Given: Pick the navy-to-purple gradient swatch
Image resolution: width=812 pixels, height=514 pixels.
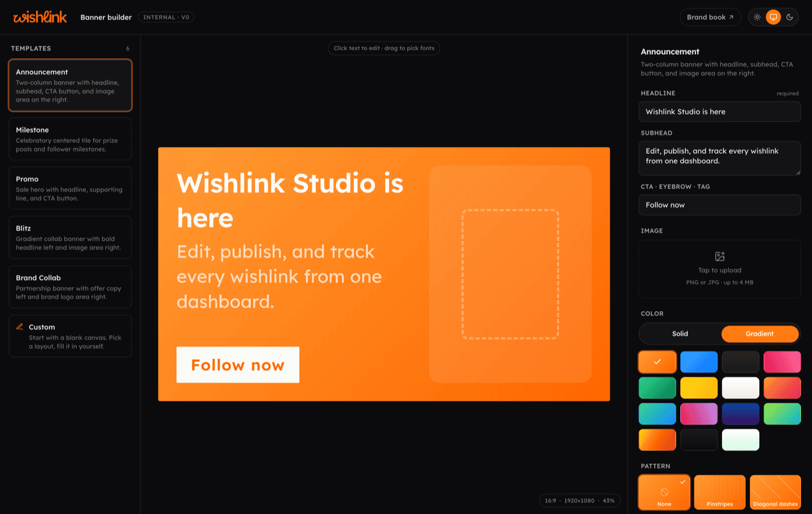Looking at the screenshot, I should tap(741, 414).
